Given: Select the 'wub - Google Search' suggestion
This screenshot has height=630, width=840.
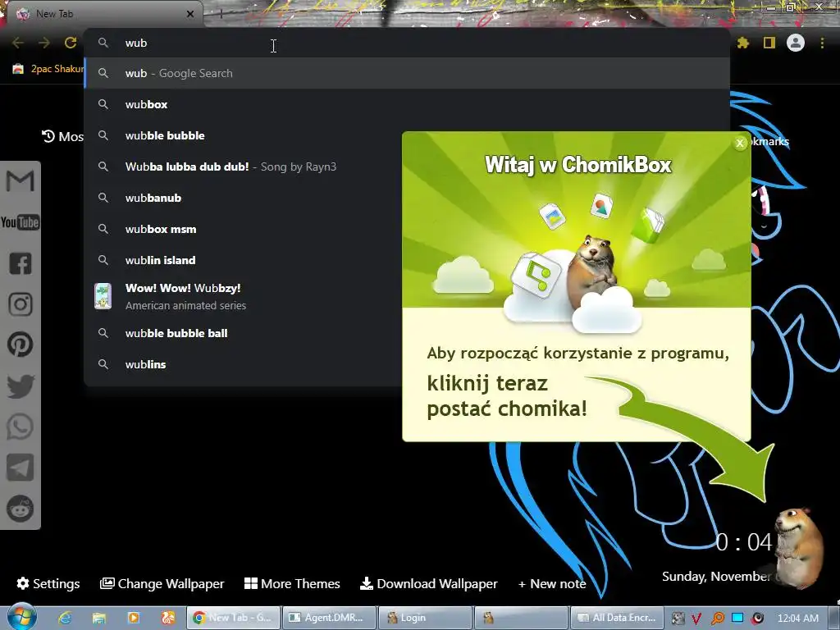Looking at the screenshot, I should tap(407, 73).
